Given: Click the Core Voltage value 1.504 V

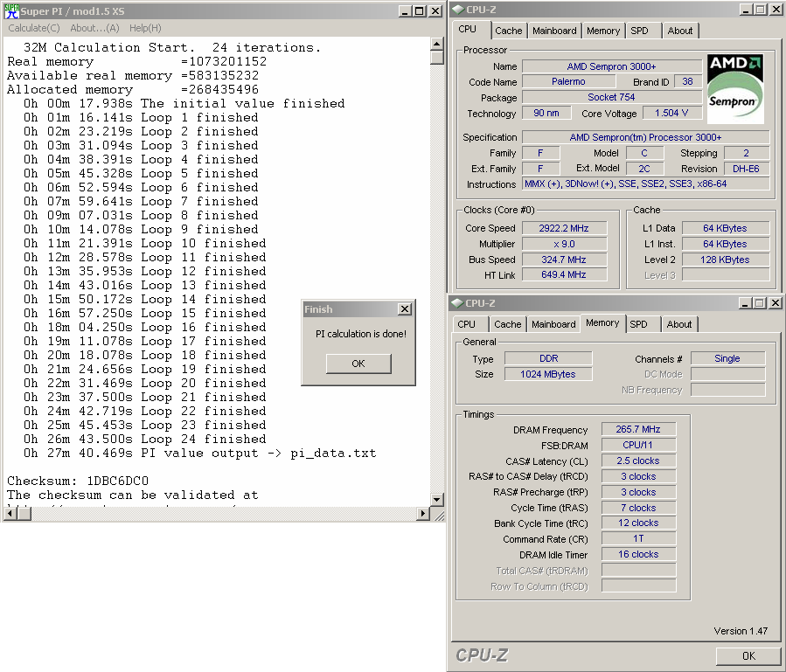Looking at the screenshot, I should tap(671, 114).
